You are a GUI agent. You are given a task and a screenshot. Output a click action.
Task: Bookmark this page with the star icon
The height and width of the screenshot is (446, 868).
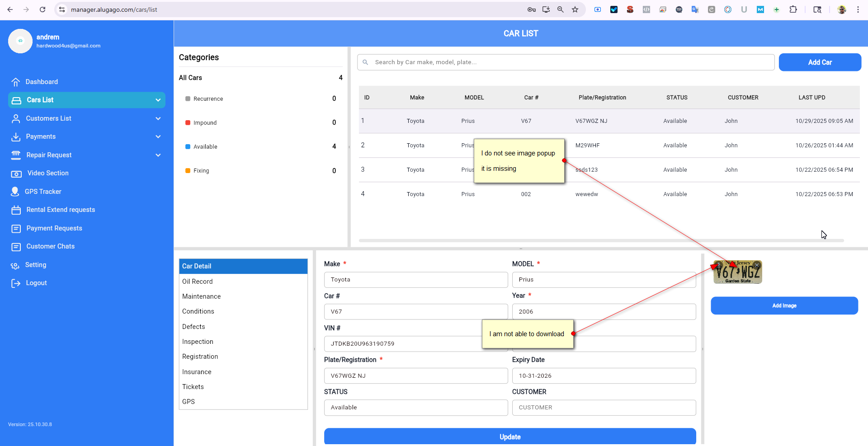pos(575,9)
